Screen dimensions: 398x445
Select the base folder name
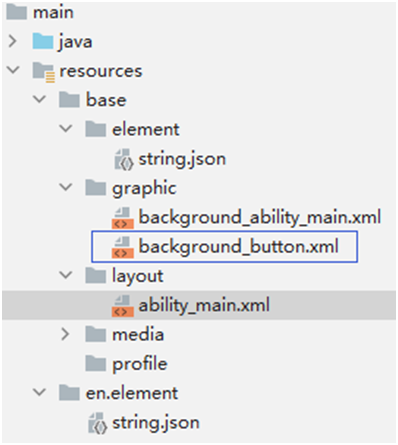click(x=106, y=100)
